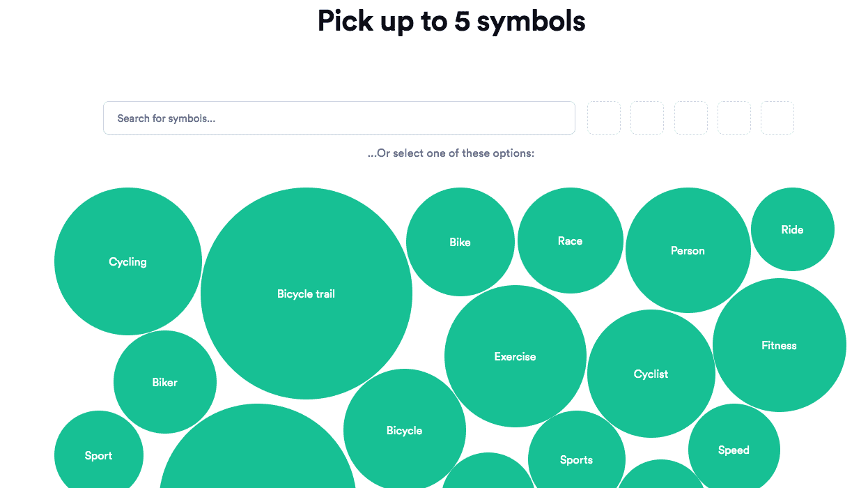
Task: Select the Biker bubble
Action: pos(165,382)
